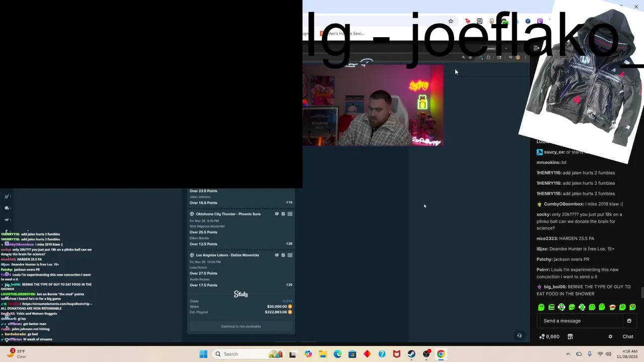Screen dimensions: 644x362
Task: Launch Microsoft Edge from the taskbar
Action: 338,354
